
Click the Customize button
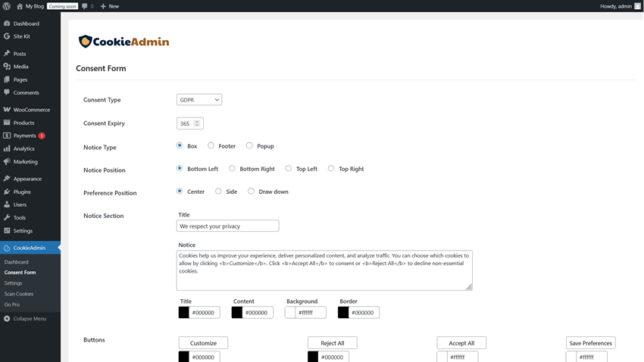[203, 343]
